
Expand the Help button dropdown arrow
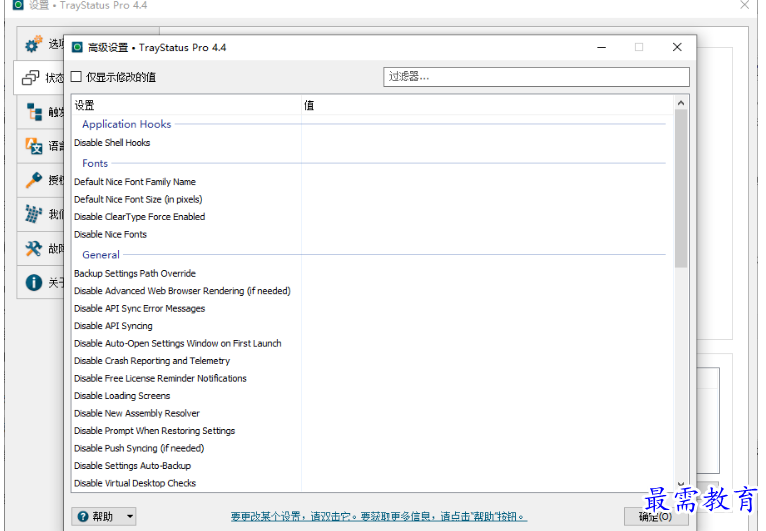tap(129, 516)
